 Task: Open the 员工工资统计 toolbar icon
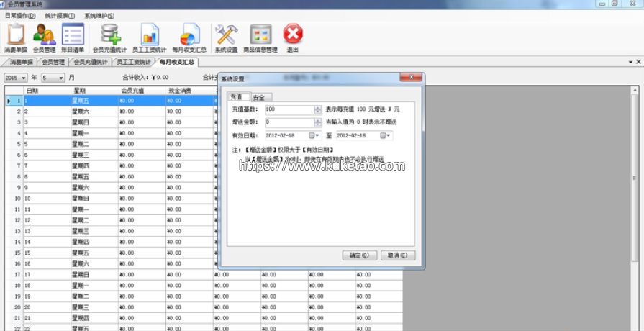pos(149,38)
